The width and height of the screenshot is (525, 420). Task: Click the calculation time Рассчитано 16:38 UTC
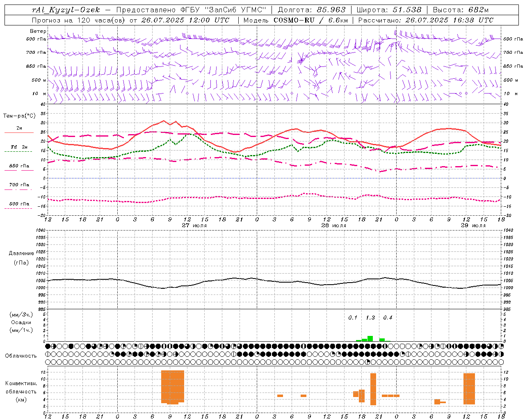pos(426,20)
